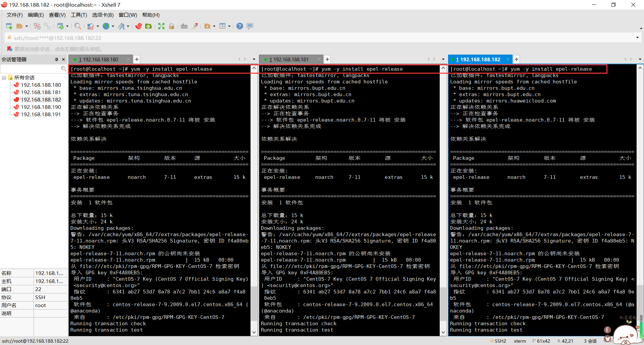
Task: Collapse the 所有会话 tree node
Action: point(4,78)
